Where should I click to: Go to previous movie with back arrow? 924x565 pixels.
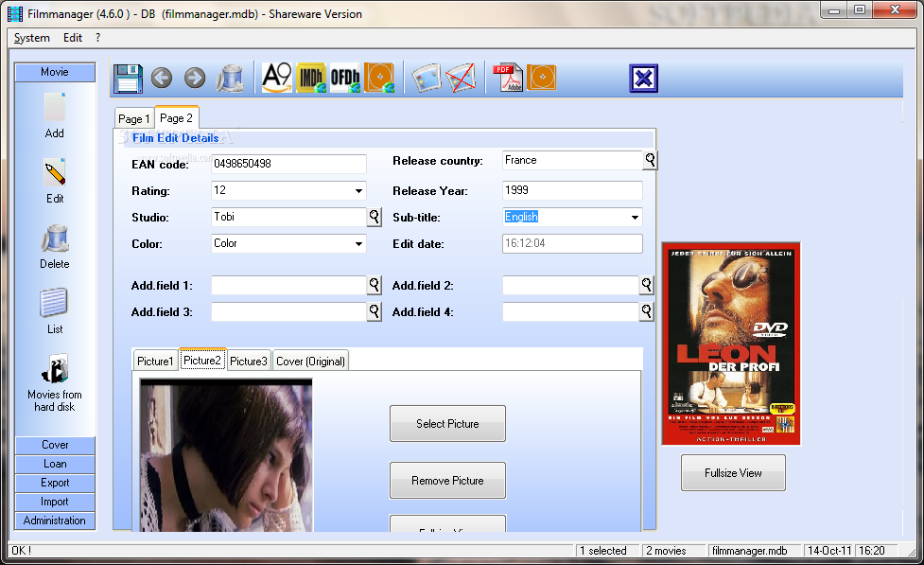click(162, 78)
